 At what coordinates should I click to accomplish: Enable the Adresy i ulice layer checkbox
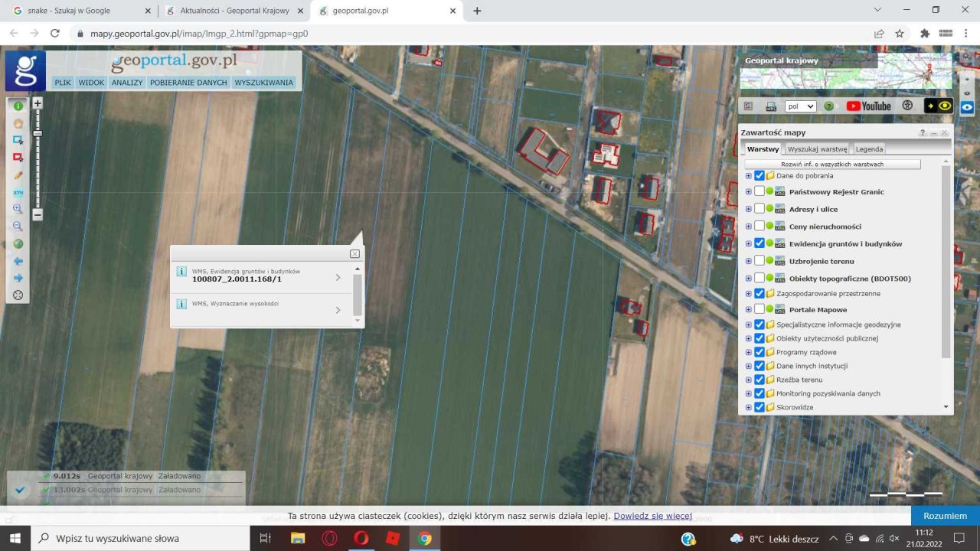[759, 209]
